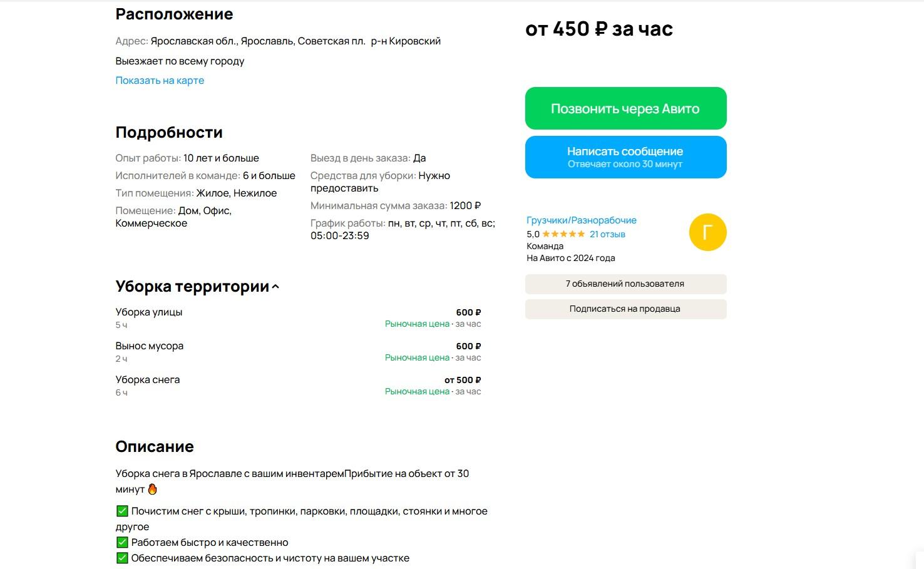Click first green checkmark in description
Image resolution: width=924 pixels, height=569 pixels.
(x=122, y=511)
